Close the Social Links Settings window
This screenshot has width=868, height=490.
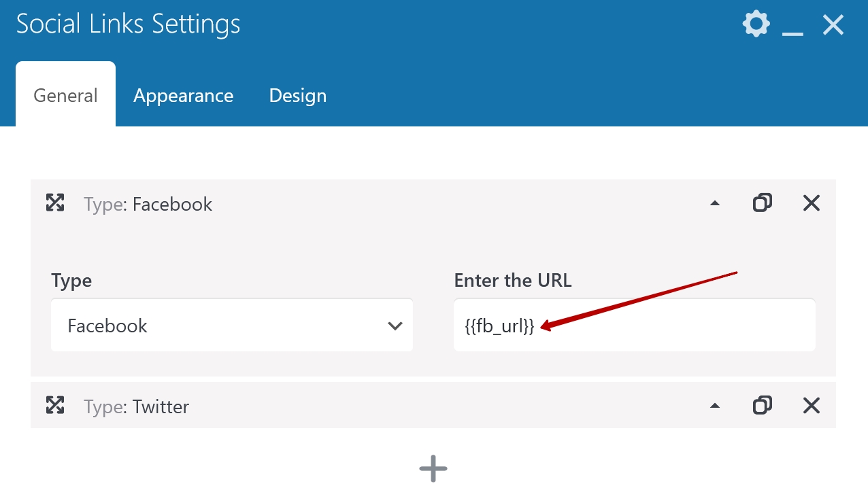pos(833,25)
